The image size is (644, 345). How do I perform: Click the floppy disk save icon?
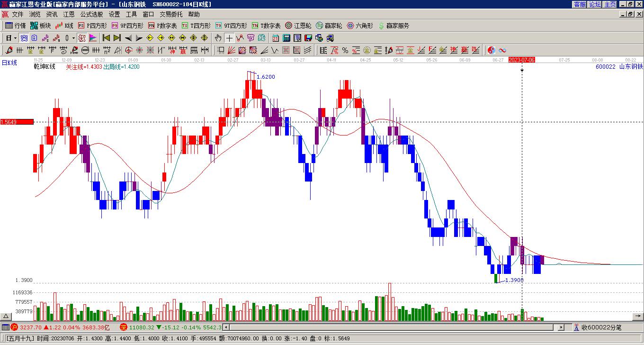pos(308,38)
